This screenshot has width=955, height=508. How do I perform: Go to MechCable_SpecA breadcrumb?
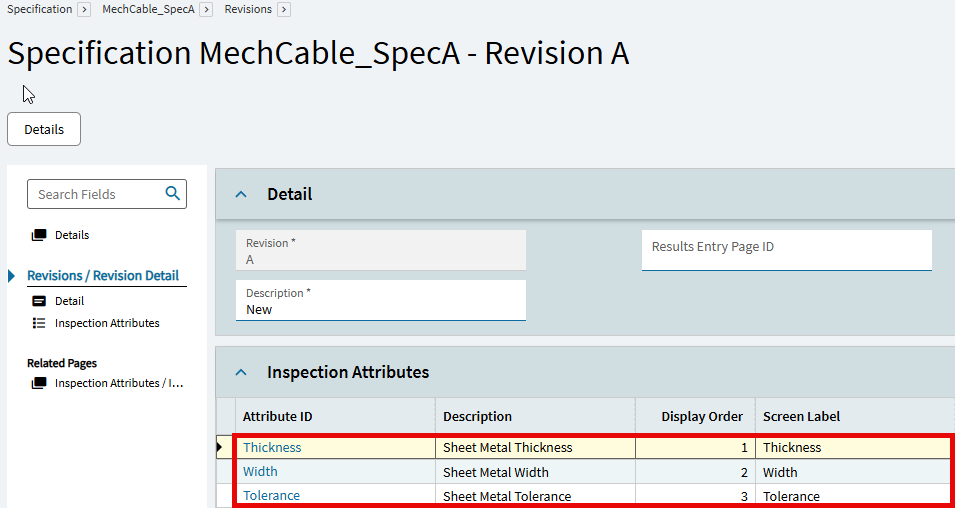click(x=148, y=9)
